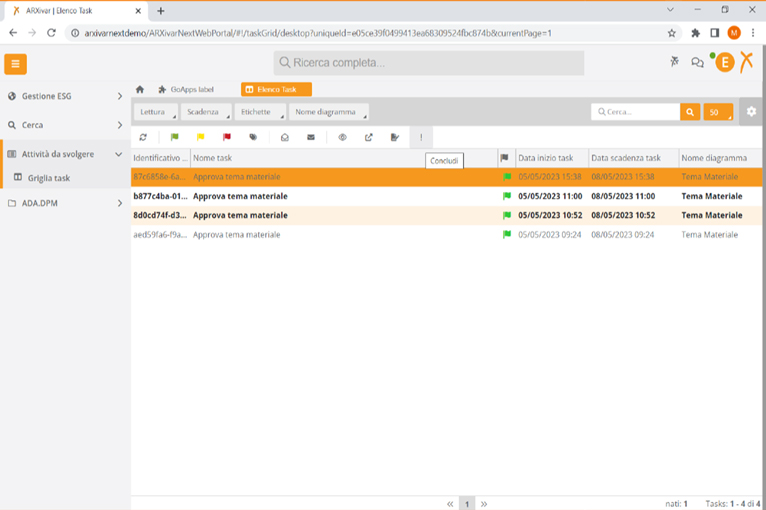
Task: Open the grid settings gear
Action: (x=751, y=112)
